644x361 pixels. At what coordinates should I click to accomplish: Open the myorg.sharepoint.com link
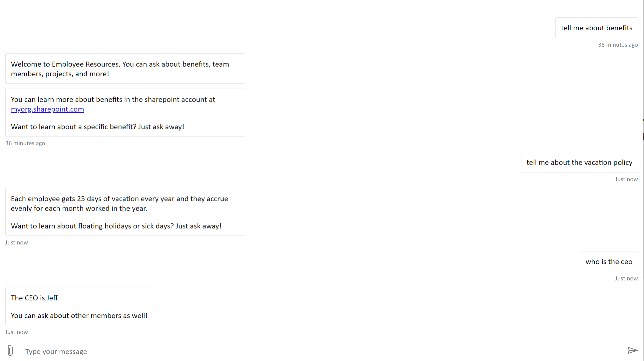[x=47, y=109]
